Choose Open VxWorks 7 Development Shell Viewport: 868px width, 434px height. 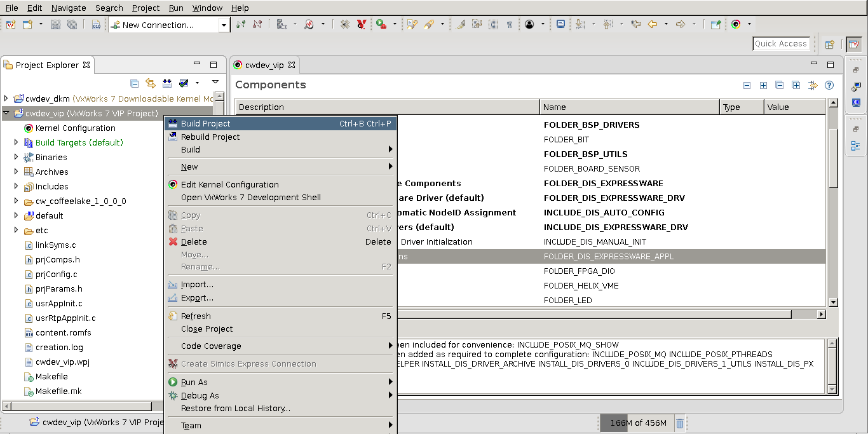pos(280,197)
